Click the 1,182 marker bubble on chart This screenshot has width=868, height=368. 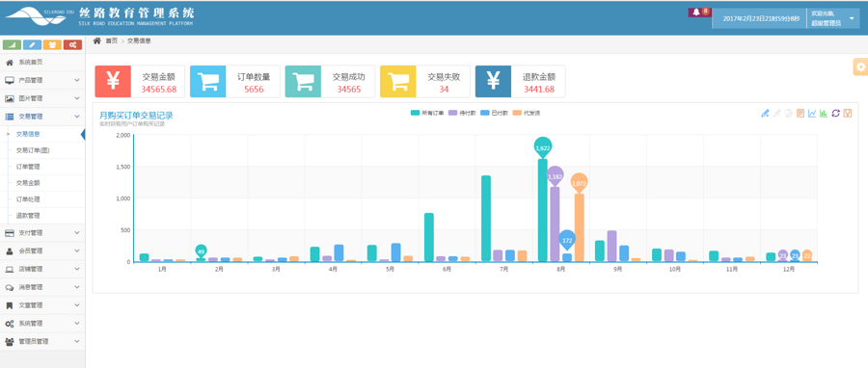(x=555, y=176)
